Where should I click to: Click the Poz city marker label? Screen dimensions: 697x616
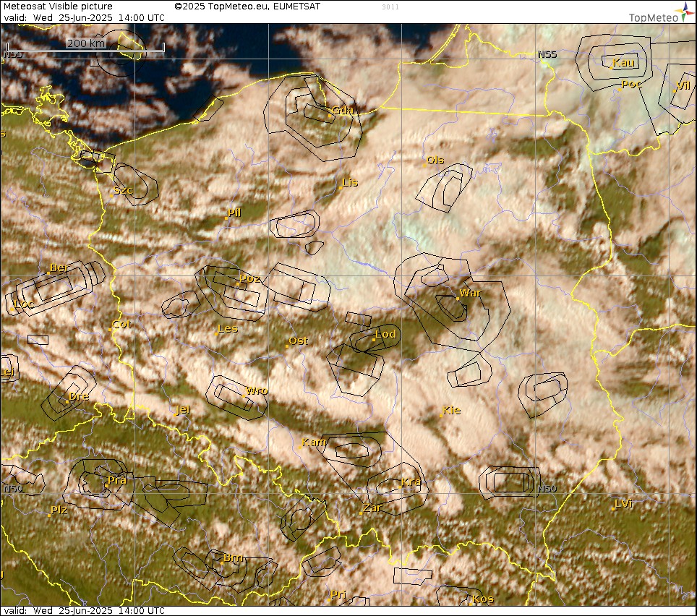[250, 278]
